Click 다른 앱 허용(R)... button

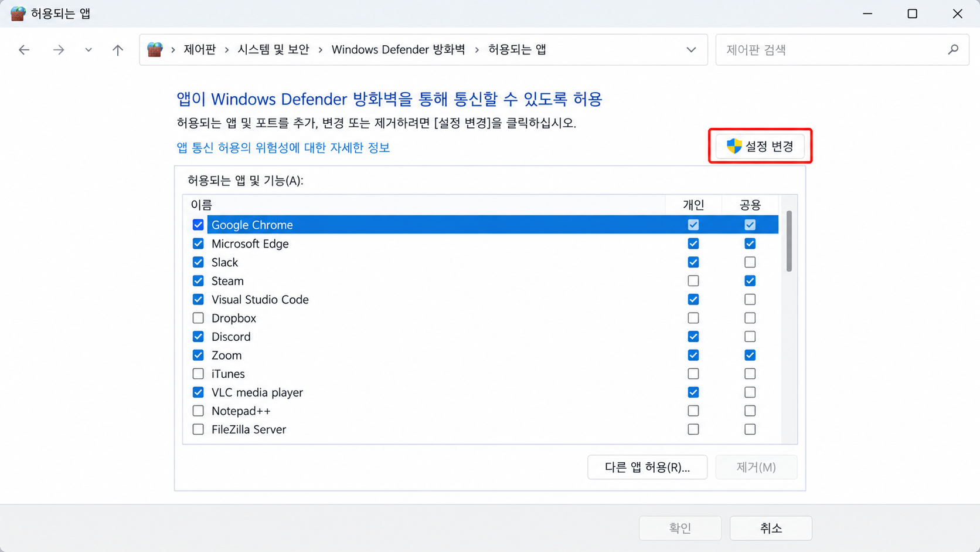pos(647,468)
